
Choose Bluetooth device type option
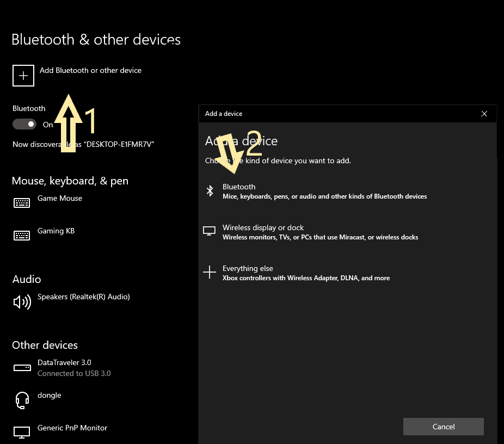click(324, 192)
